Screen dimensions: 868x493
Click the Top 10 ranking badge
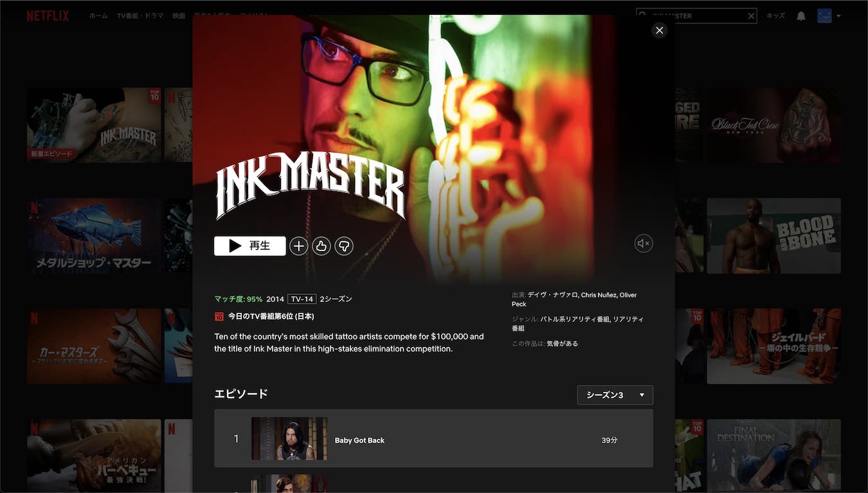tap(219, 315)
